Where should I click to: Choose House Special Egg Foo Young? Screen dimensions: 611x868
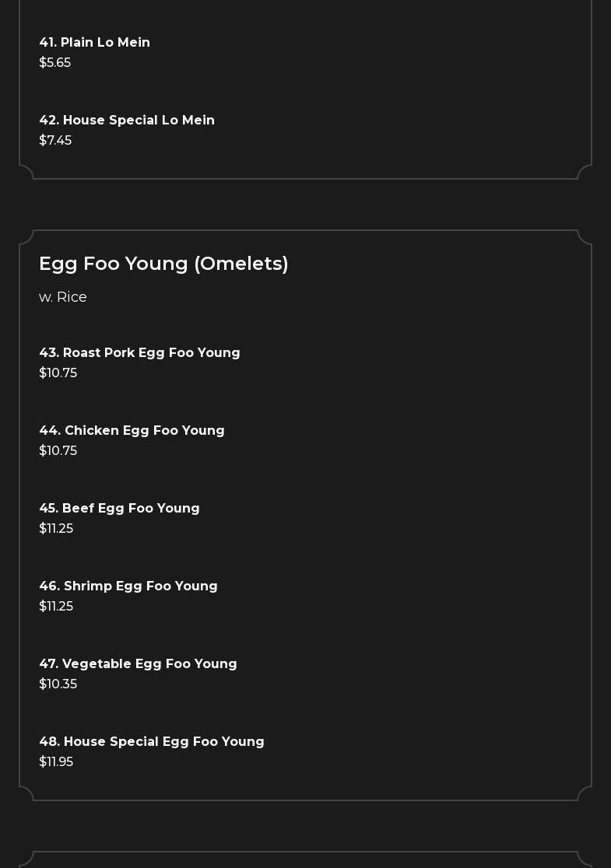pyautogui.click(x=152, y=741)
